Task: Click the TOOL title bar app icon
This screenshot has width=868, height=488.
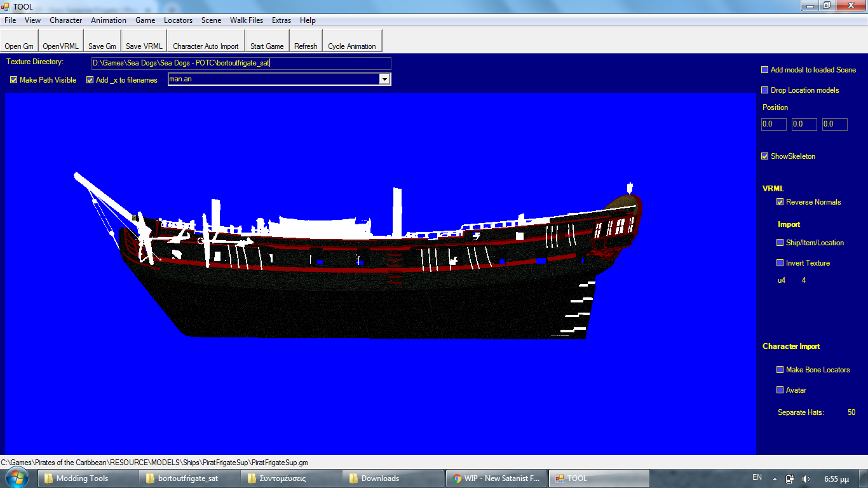Action: (6, 6)
